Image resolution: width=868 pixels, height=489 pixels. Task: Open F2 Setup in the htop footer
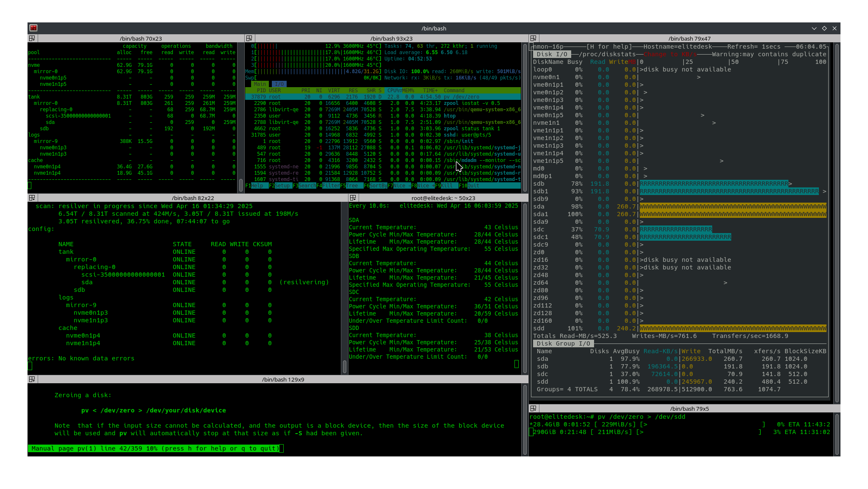pyautogui.click(x=282, y=186)
